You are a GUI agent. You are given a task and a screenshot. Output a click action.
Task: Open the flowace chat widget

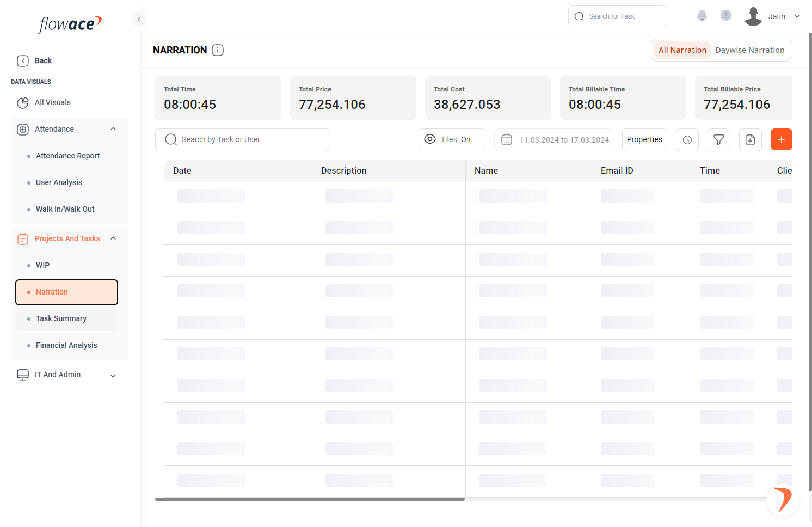[783, 499]
